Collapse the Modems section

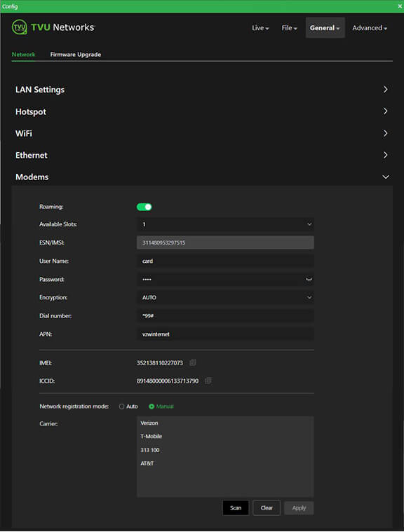[202, 177]
